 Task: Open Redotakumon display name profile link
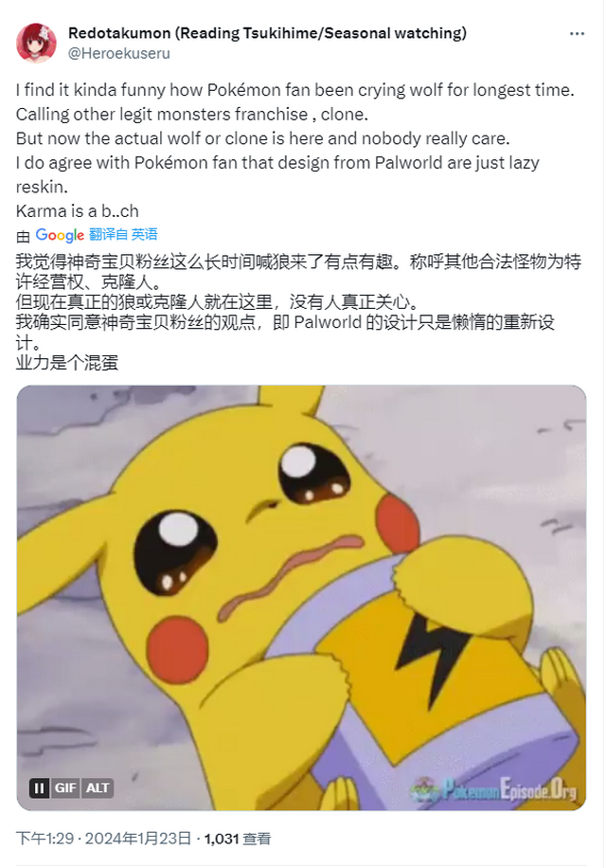click(267, 33)
